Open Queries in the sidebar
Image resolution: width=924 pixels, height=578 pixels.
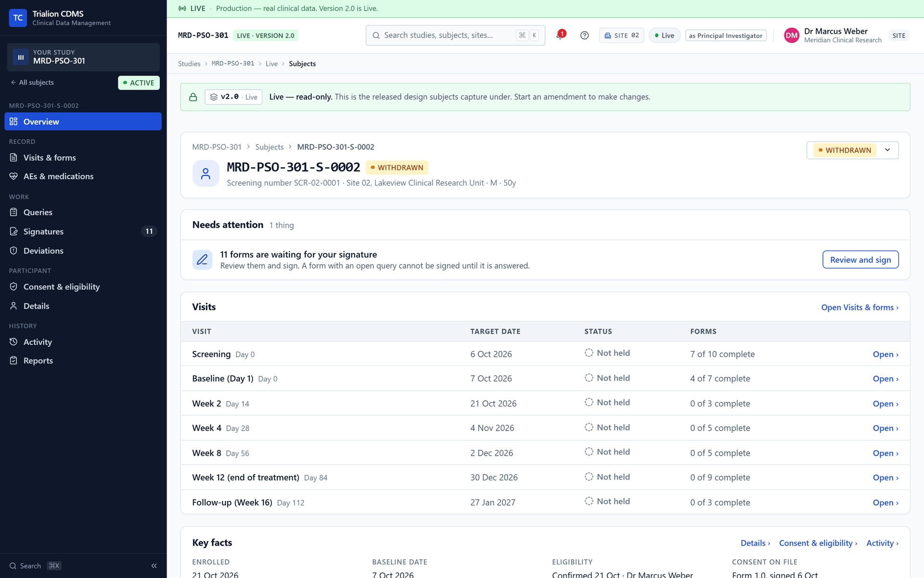83,212
